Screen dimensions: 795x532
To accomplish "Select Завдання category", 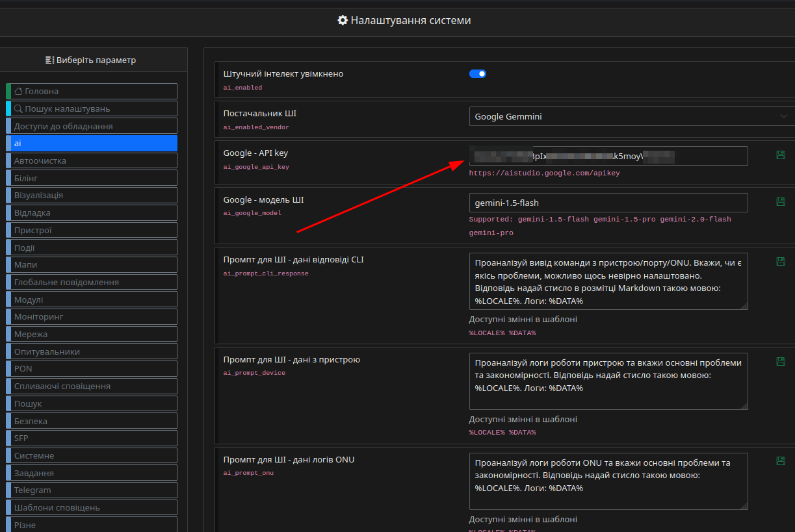I will tap(92, 473).
